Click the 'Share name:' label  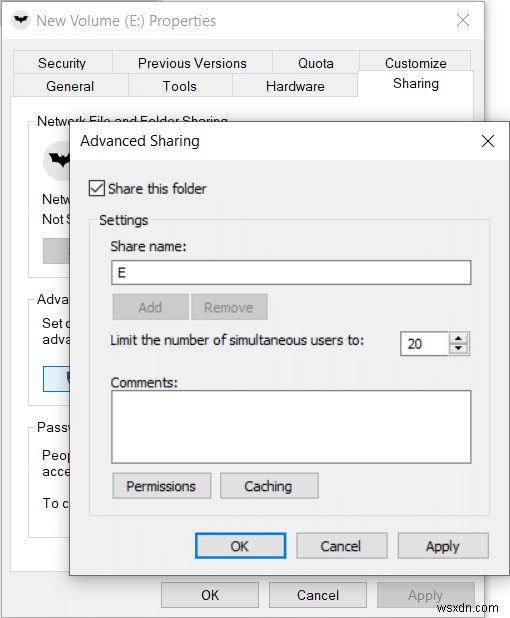[148, 246]
